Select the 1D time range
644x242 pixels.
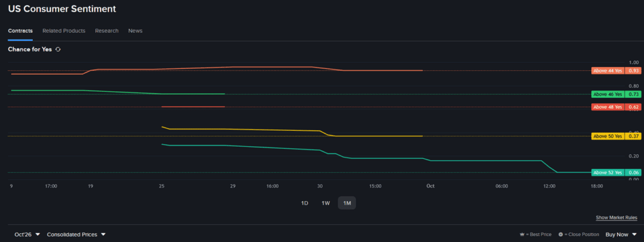(x=305, y=203)
